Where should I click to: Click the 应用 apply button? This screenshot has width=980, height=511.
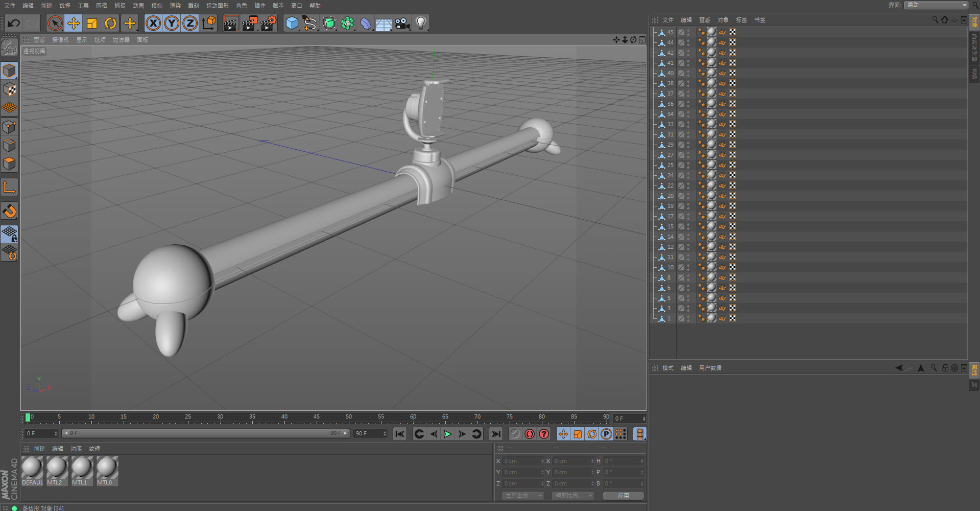623,496
